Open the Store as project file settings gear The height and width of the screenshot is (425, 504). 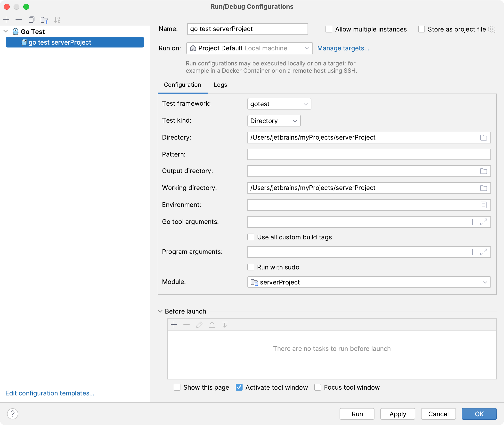pos(492,29)
